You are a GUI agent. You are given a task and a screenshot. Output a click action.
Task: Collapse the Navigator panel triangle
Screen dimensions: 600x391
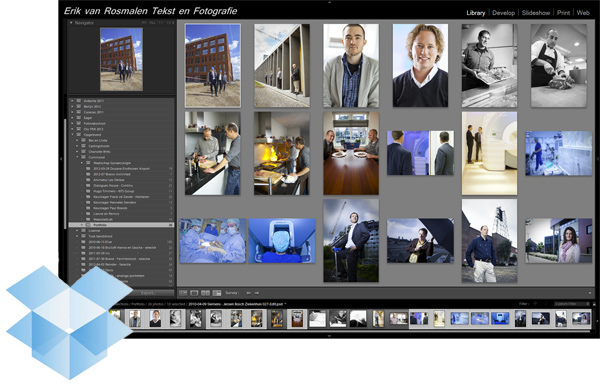pyautogui.click(x=71, y=23)
